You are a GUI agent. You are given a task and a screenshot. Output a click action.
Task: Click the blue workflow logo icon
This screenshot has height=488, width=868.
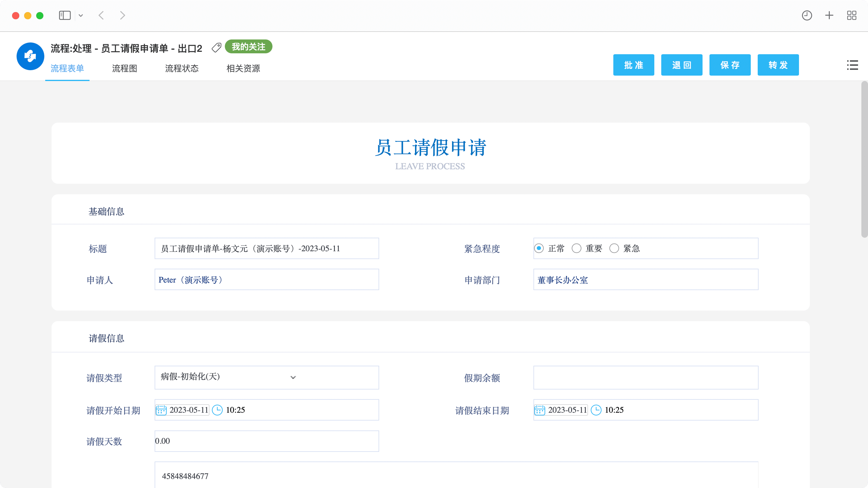pyautogui.click(x=30, y=56)
